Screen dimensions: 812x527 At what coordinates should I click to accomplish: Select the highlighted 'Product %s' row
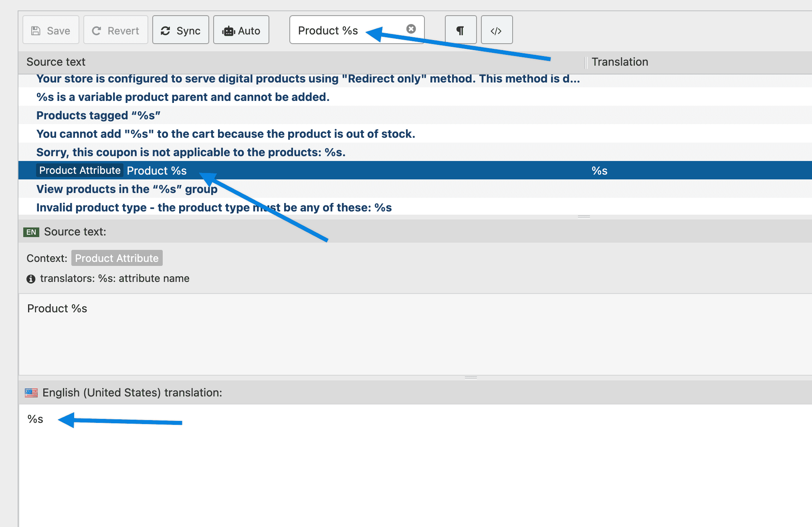tap(415, 171)
